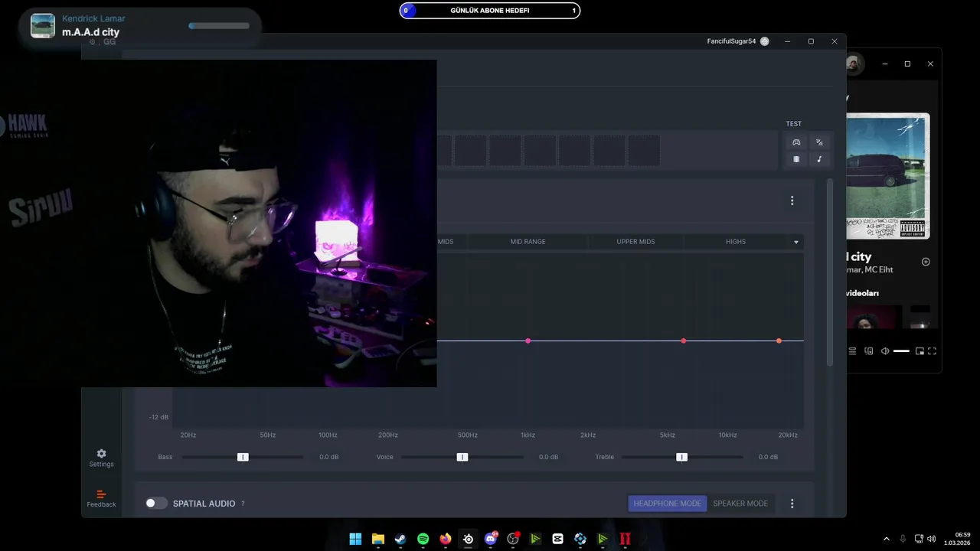Click the 500Hz frequency axis label
Image resolution: width=980 pixels, height=551 pixels.
pos(468,435)
